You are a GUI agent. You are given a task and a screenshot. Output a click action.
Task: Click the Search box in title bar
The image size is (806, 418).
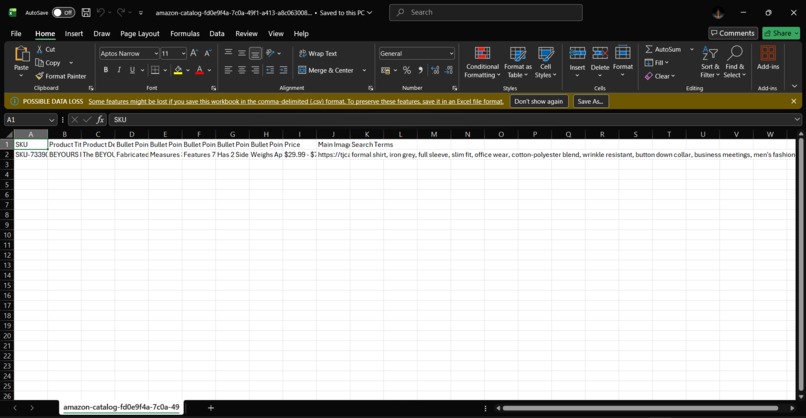tap(486, 12)
